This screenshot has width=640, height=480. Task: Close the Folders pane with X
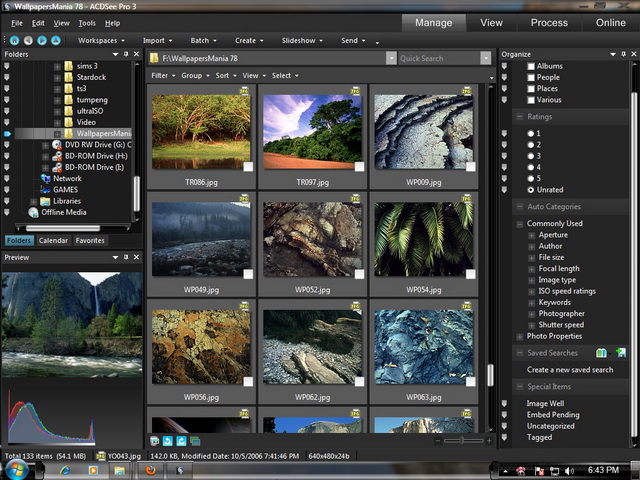137,53
